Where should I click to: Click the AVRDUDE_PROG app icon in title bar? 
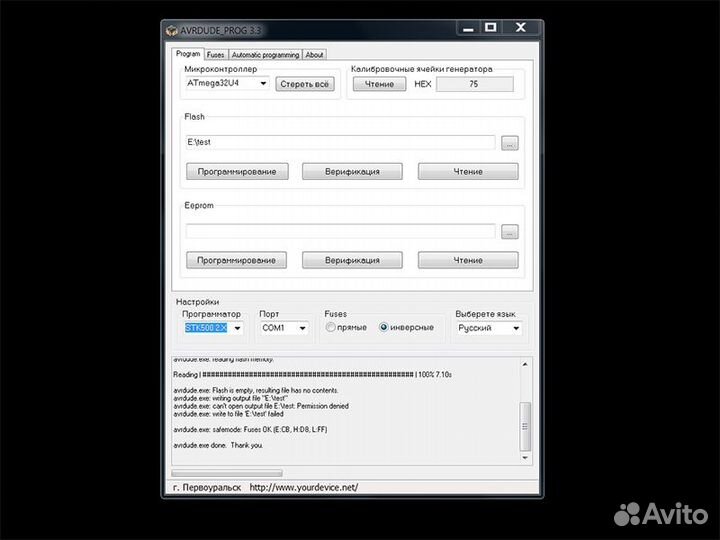pyautogui.click(x=171, y=31)
